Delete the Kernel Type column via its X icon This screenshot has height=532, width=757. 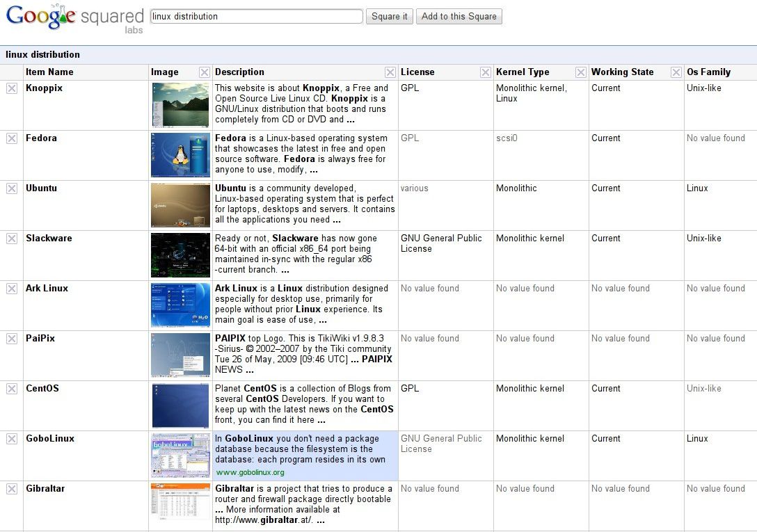tap(581, 72)
